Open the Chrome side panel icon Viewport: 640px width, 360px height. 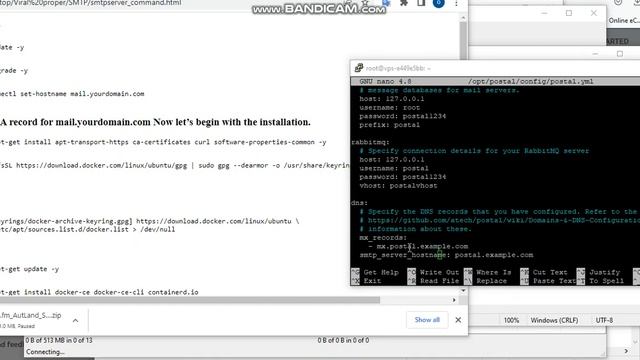[421, 3]
